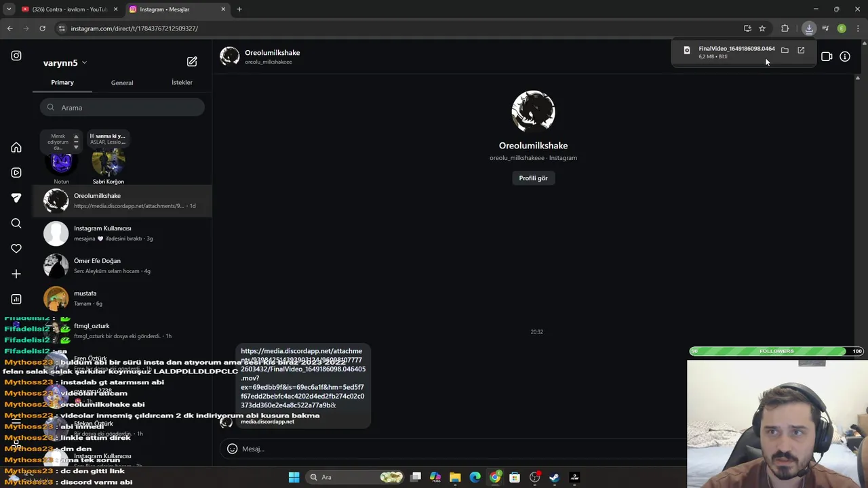Open the media controls icon in Chrome
This screenshot has height=488, width=868.
pos(825,28)
